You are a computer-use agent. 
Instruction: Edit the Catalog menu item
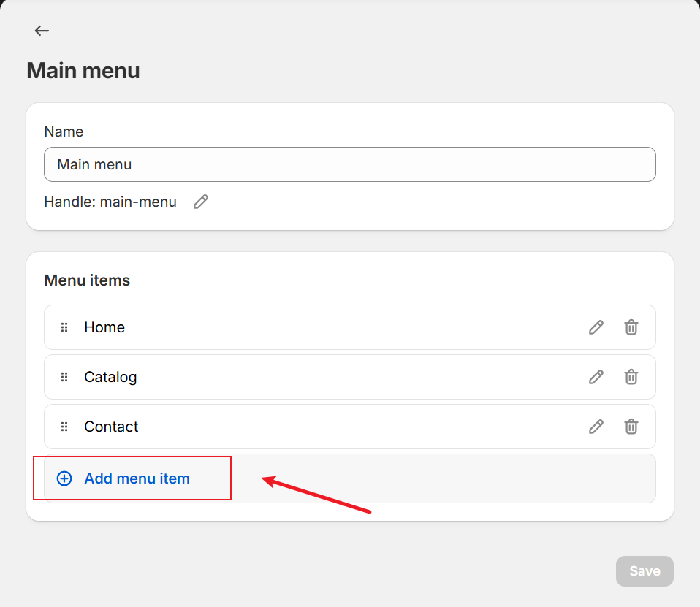(x=596, y=377)
